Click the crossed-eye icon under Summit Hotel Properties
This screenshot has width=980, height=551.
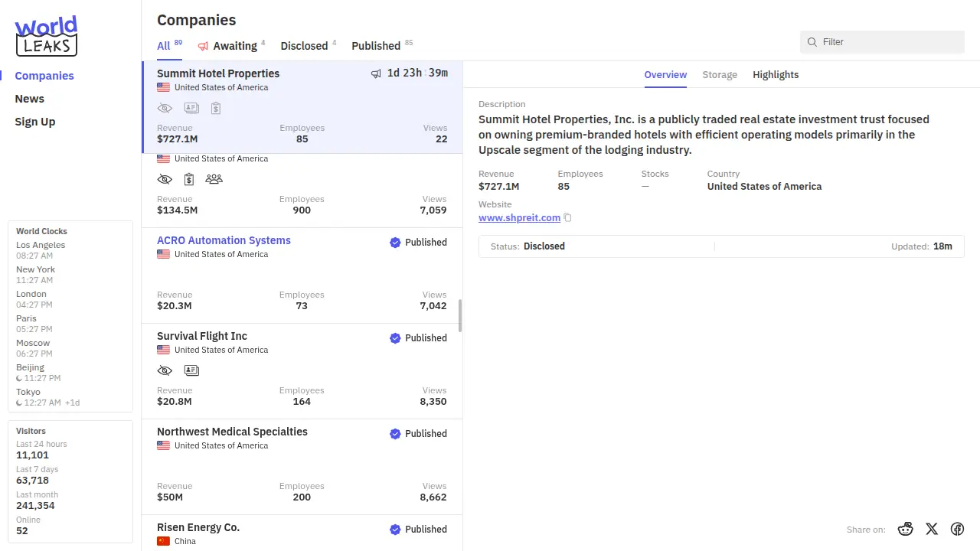tap(165, 109)
